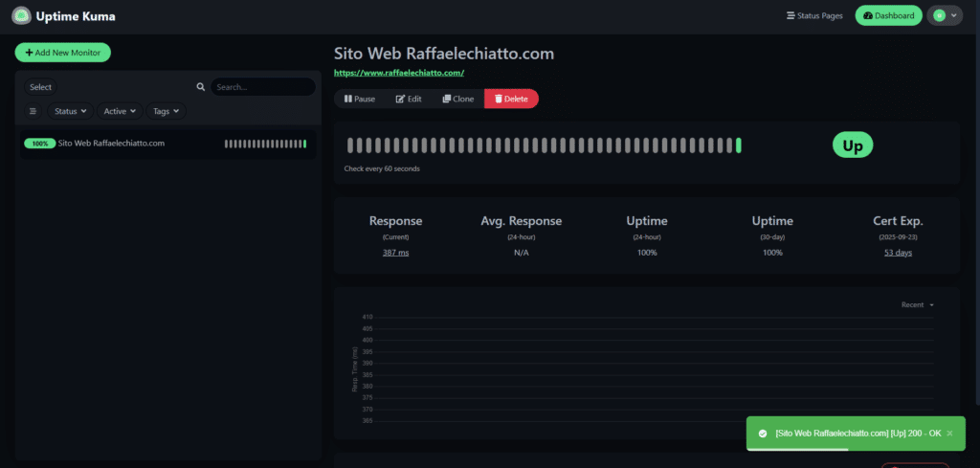Pause the monitor
Screen dimensions: 980x468
360,99
